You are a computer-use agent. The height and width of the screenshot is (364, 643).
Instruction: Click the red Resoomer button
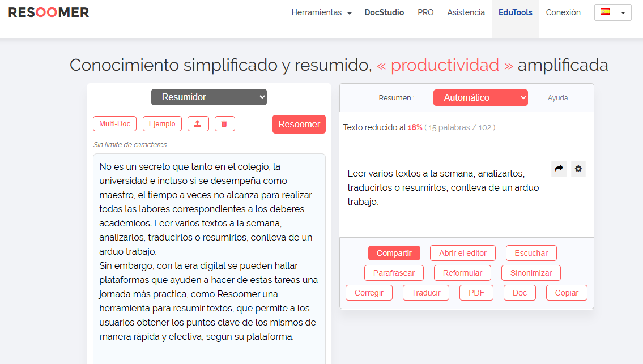299,124
